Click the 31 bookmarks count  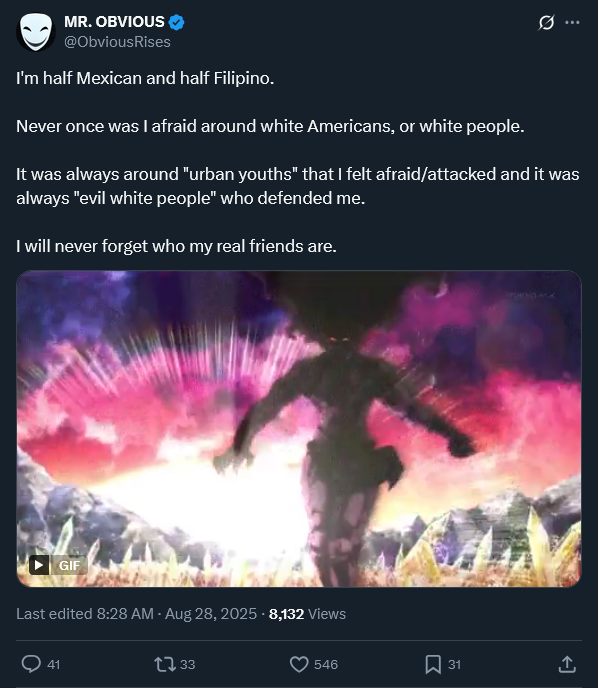point(454,665)
